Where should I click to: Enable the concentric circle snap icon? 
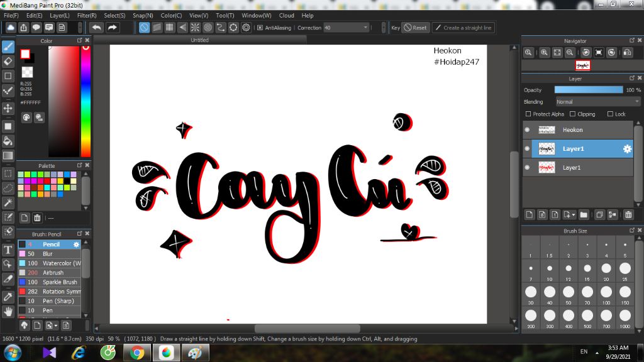[x=208, y=28]
